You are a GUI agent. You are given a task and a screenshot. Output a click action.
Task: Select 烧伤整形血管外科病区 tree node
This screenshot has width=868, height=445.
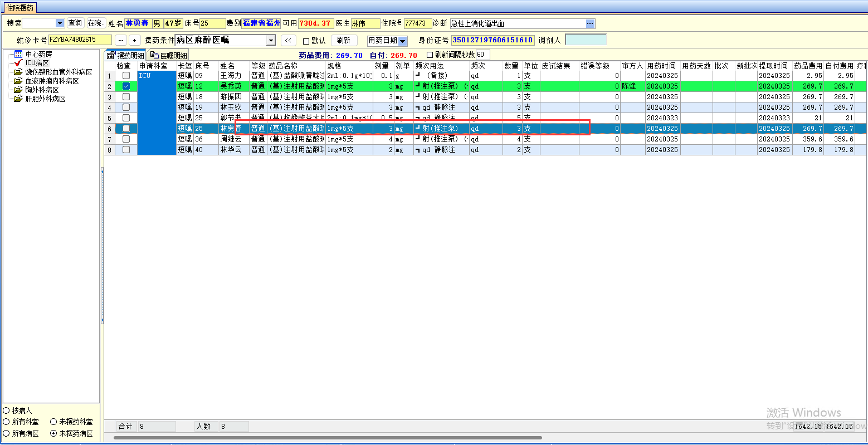[59, 72]
